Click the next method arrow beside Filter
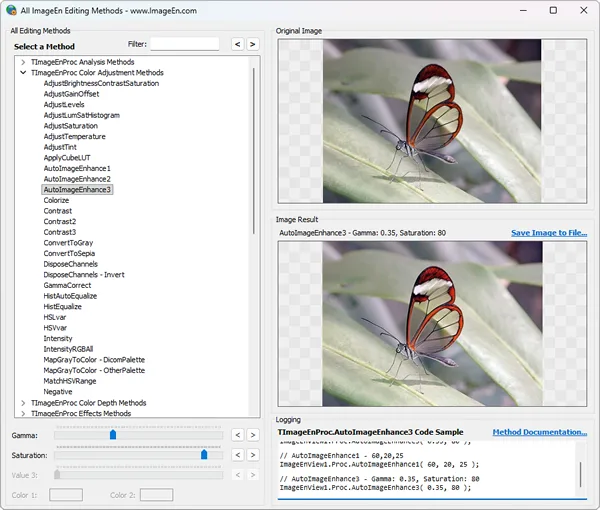 (255, 44)
